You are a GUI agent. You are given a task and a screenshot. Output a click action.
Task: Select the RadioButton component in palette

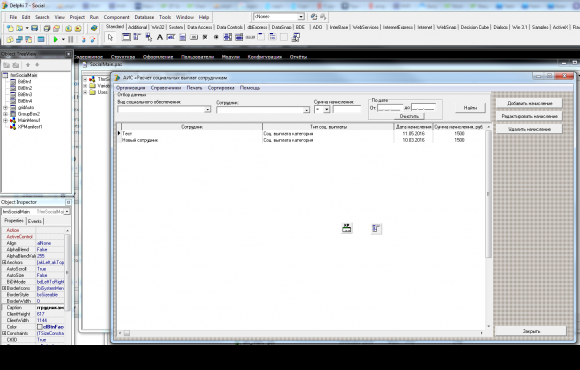216,37
